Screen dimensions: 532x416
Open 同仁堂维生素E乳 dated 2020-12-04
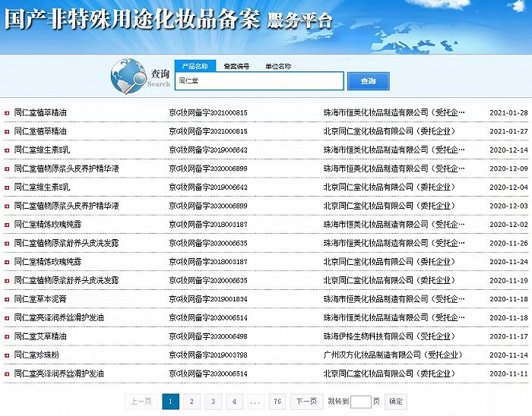coord(42,188)
